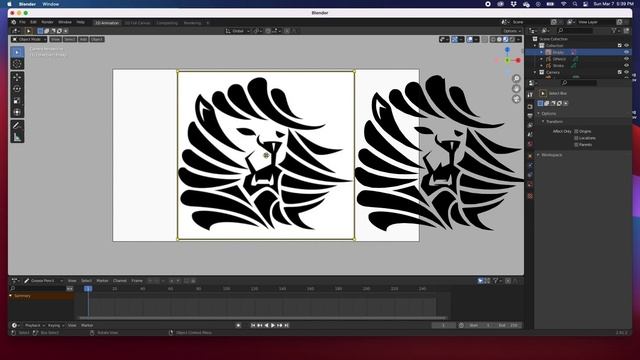Click the outliner filter funnel icon
Viewport: 640px width, 360px height.
click(x=614, y=31)
